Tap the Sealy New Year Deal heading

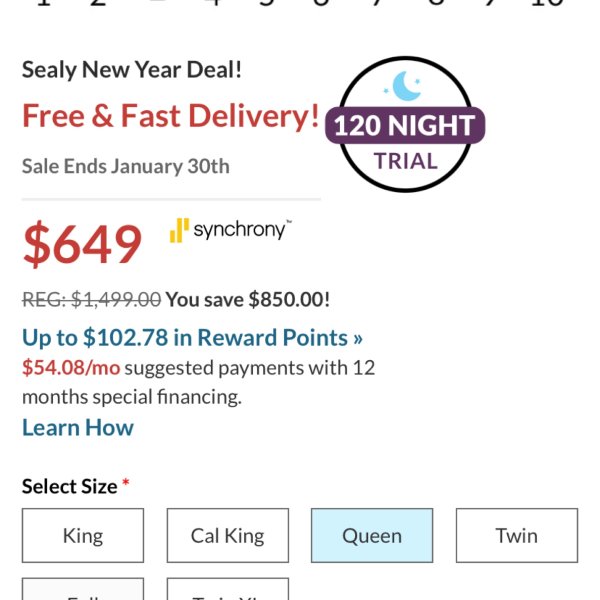click(132, 70)
